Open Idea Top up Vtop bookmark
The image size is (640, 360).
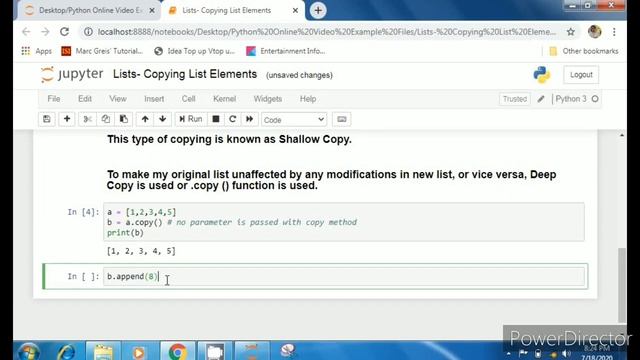(194, 51)
